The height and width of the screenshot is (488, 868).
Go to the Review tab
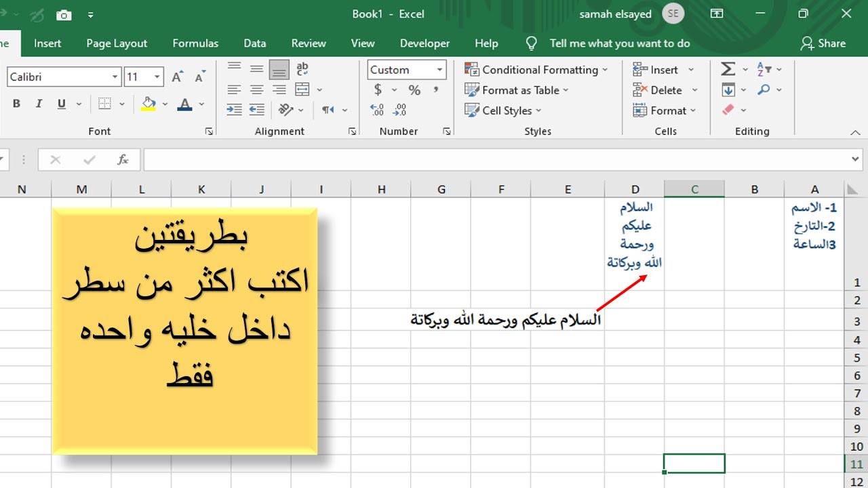pos(309,43)
